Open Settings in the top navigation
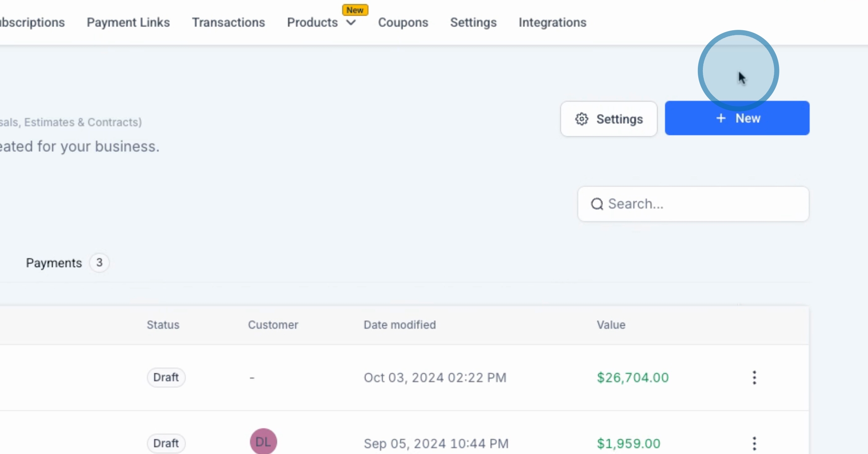The image size is (868, 454). click(x=473, y=22)
